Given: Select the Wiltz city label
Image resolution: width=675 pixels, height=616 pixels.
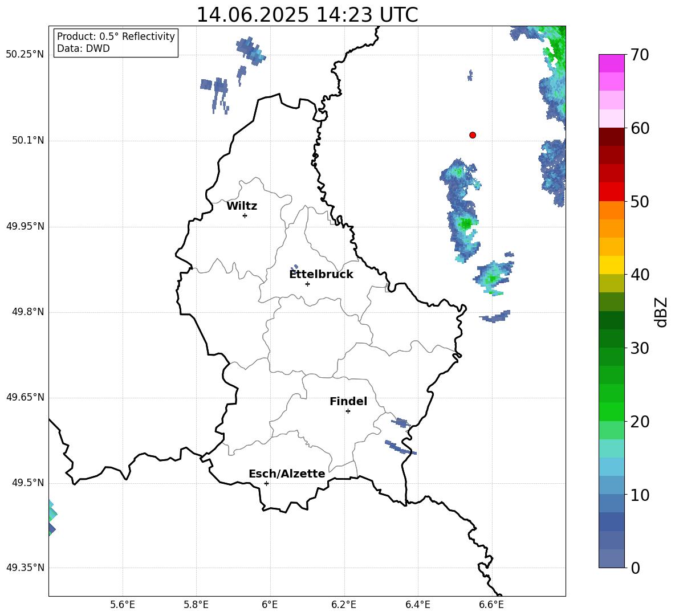Looking at the screenshot, I should [242, 206].
